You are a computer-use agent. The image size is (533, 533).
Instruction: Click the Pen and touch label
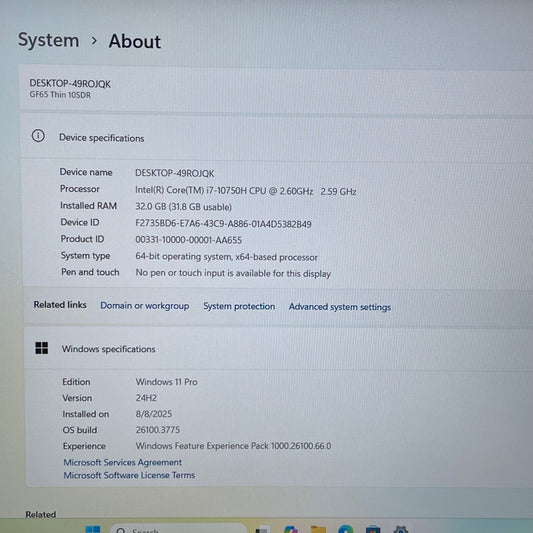coord(90,272)
